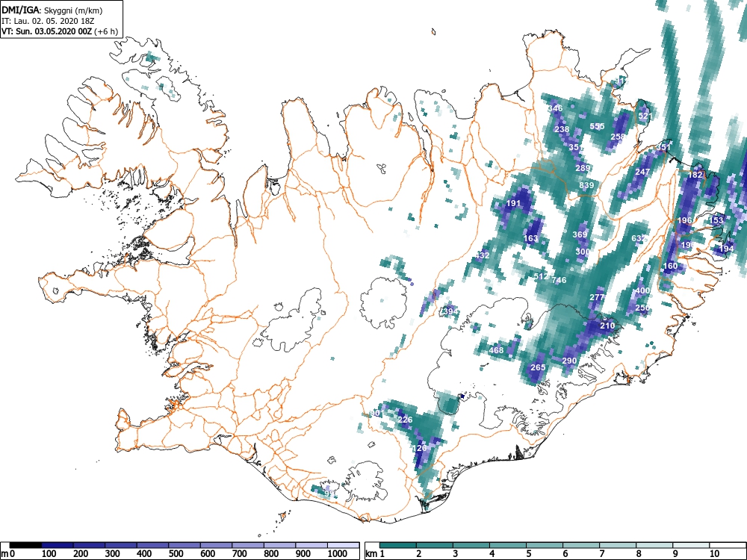Click the "800" label in the metre legend
747x560 pixels.
(x=271, y=554)
